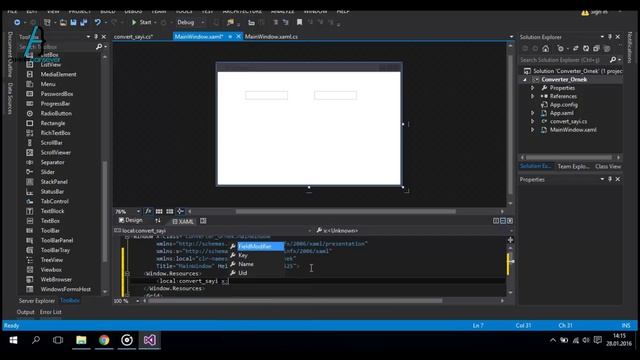Screen dimensions: 640x360
Task: Click the first text box in designer
Action: (x=267, y=96)
